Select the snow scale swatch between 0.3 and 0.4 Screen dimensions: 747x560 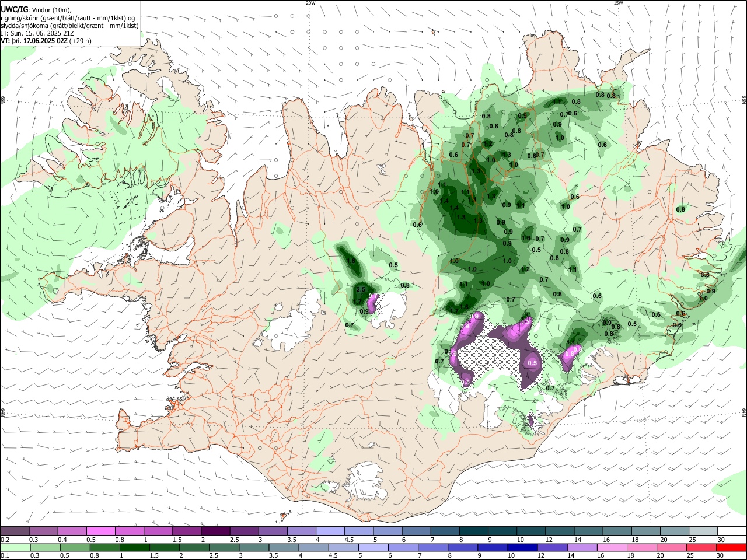tap(43, 531)
